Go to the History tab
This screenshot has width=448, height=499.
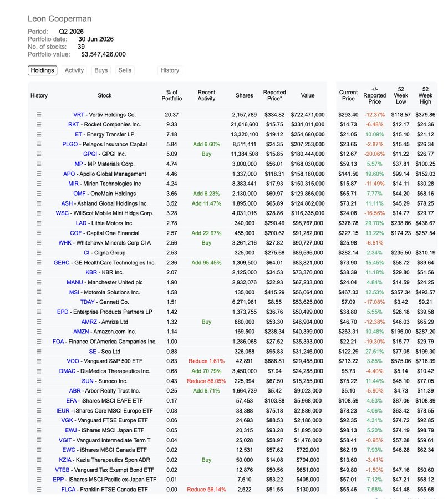click(x=170, y=70)
